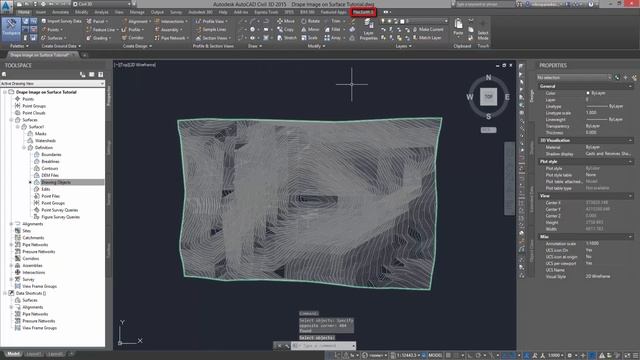Open the Active Drawing View dropdown
Image resolution: width=640 pixels, height=360 pixels.
[52, 84]
